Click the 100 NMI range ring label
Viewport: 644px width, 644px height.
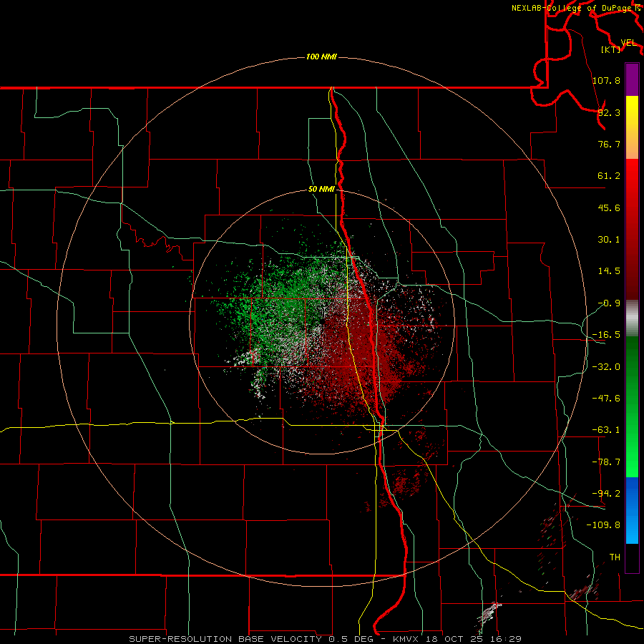coord(321,57)
